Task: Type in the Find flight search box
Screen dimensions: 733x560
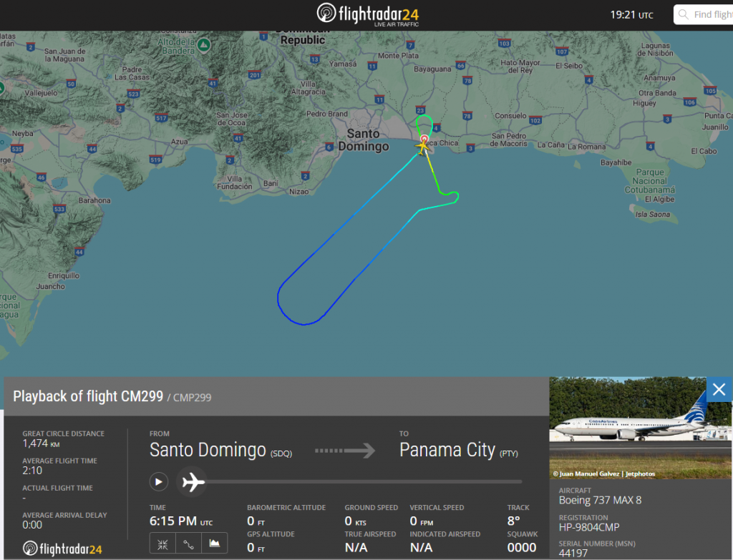Action: [712, 15]
